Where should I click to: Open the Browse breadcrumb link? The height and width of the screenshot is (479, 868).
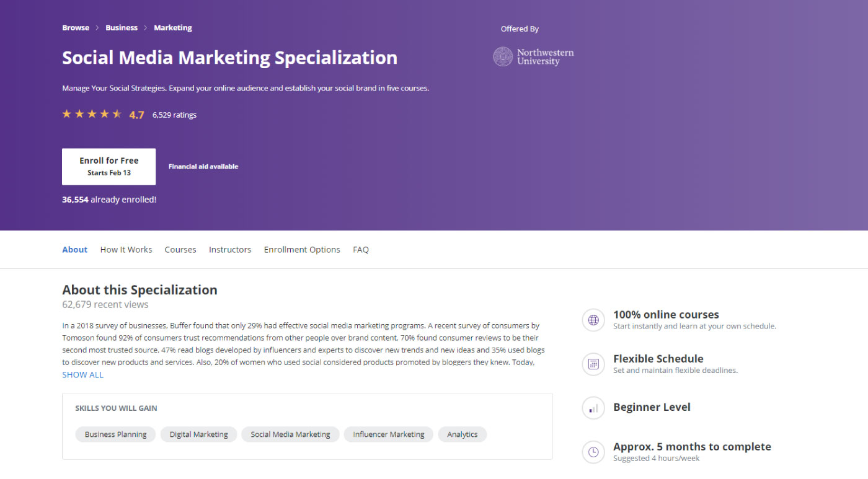click(x=76, y=27)
